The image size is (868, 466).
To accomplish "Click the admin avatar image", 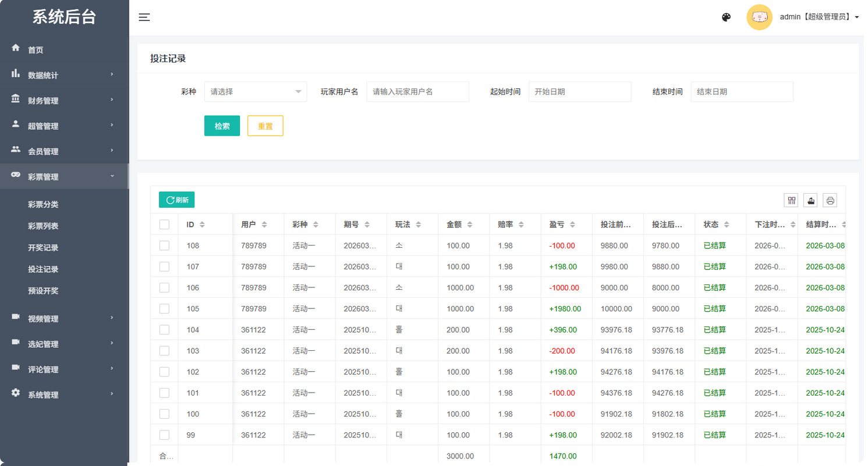I will 759,17.
